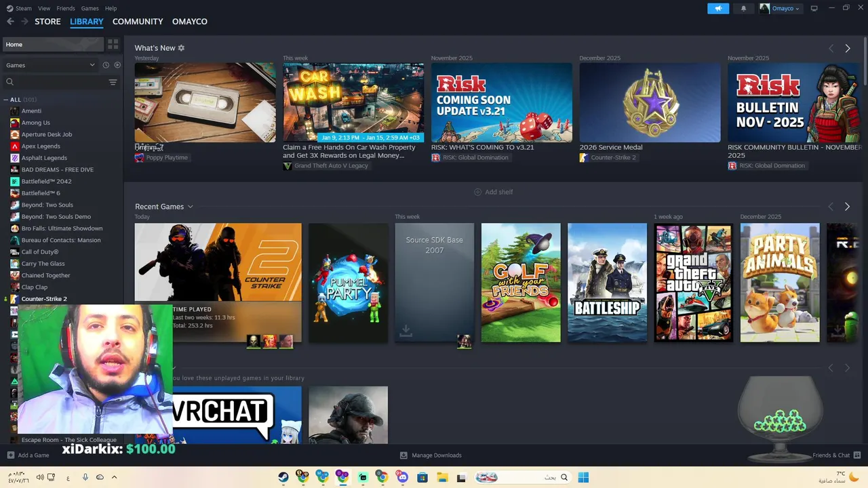The width and height of the screenshot is (868, 488).
Task: Click the taskbar search box
Action: (x=522, y=477)
